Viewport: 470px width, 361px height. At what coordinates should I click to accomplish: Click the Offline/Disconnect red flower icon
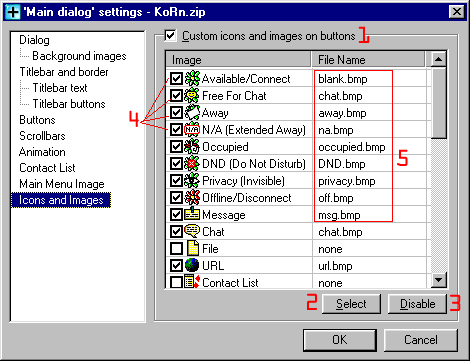(192, 198)
